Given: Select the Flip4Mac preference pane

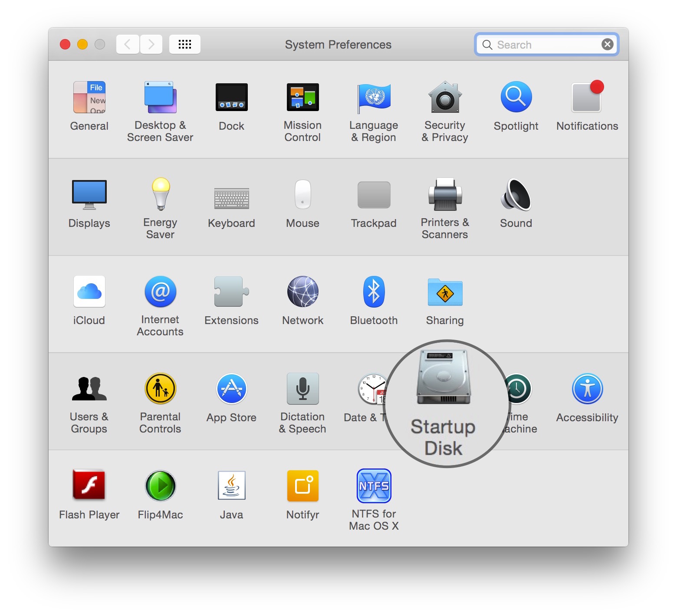Looking at the screenshot, I should (x=160, y=486).
